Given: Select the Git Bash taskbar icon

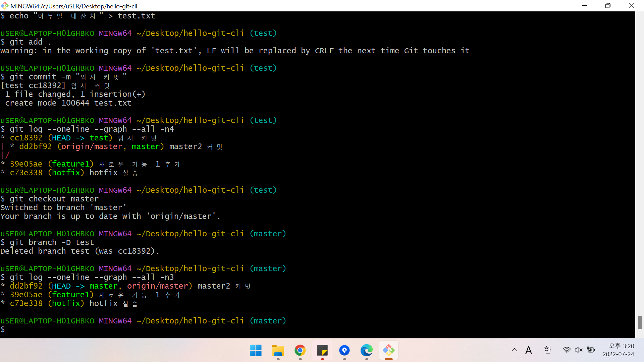Looking at the screenshot, I should tap(389, 351).
